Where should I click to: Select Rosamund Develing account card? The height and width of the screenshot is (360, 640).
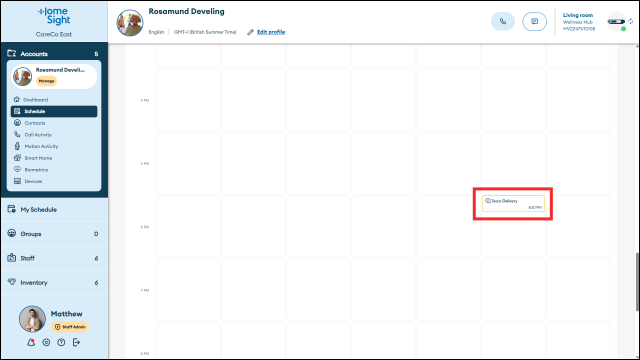tap(54, 76)
